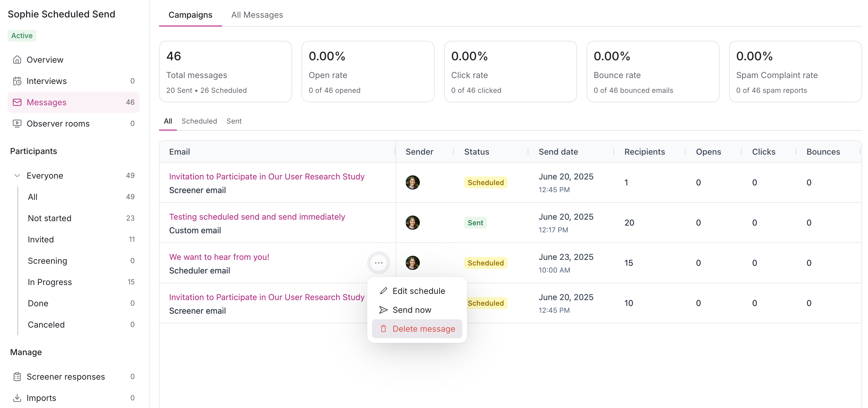
Task: Click the Messages envelope icon
Action: [x=17, y=102]
